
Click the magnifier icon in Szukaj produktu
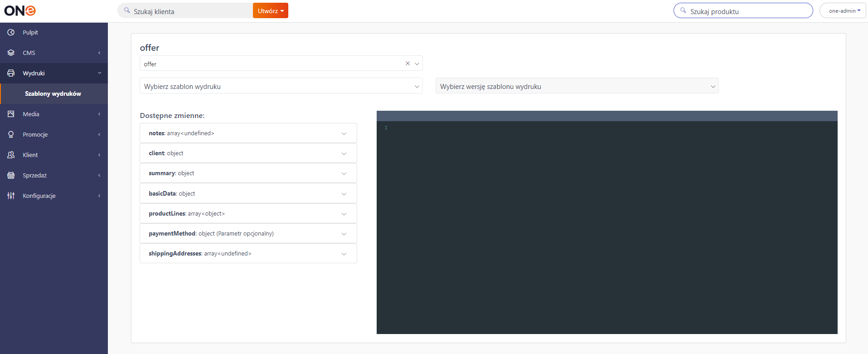pyautogui.click(x=683, y=10)
